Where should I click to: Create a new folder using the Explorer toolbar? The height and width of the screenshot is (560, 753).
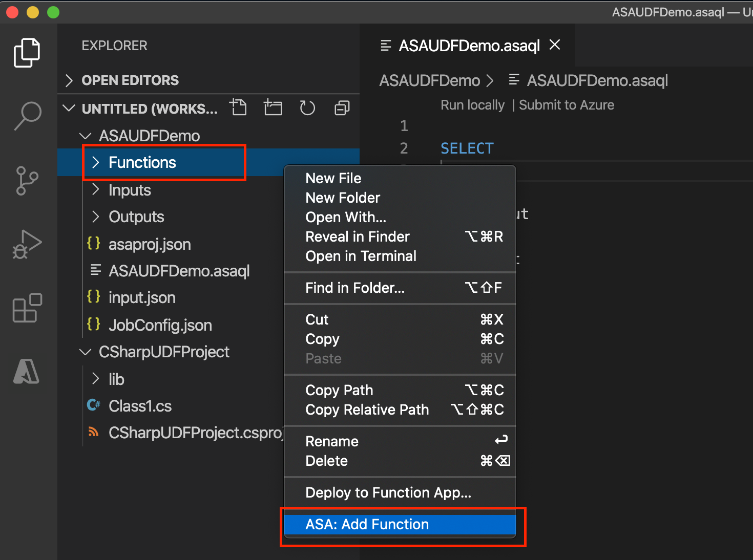pyautogui.click(x=273, y=107)
